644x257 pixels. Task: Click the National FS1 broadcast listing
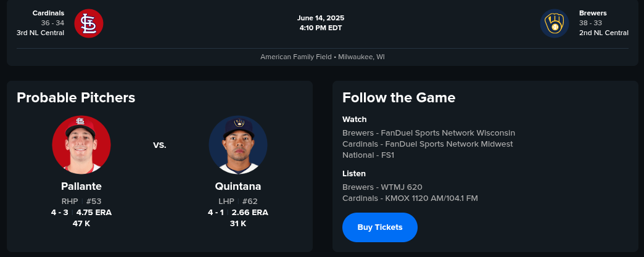tap(368, 155)
